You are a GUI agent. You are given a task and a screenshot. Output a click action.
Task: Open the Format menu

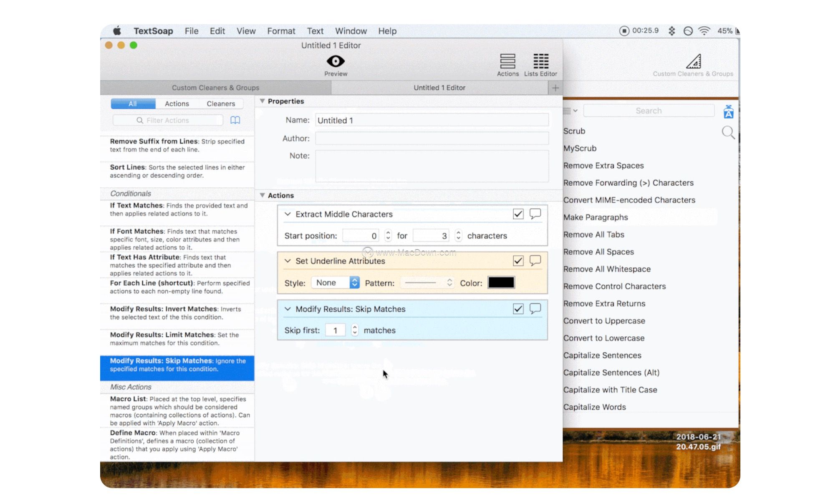tap(281, 31)
